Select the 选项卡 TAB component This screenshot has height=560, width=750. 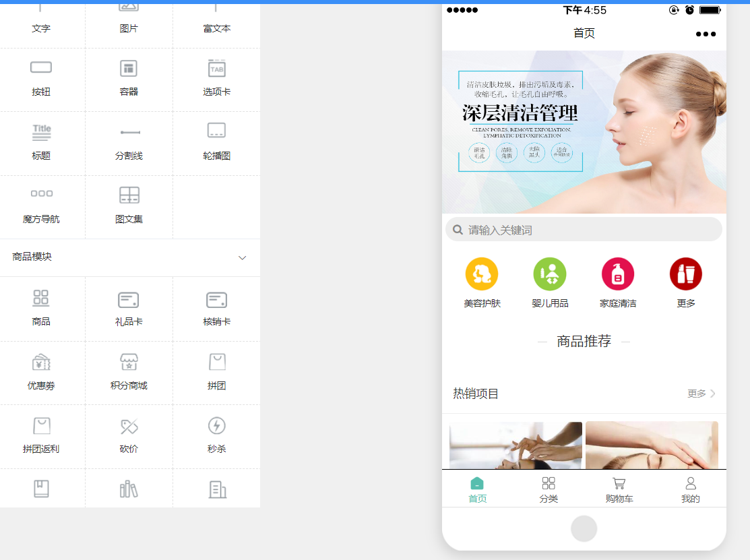217,80
